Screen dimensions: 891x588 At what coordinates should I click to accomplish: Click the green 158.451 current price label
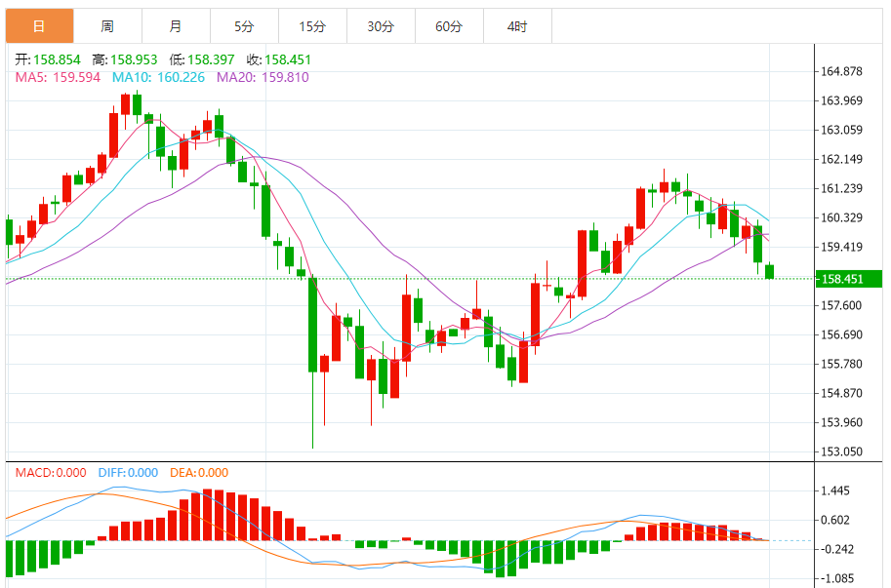pos(848,279)
